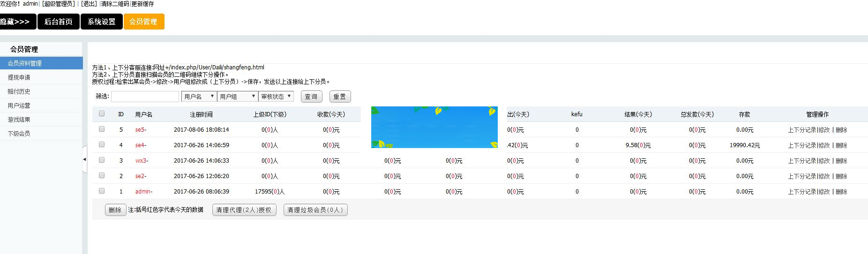Open the 审核状态 dropdown
The image size is (868, 254).
pyautogui.click(x=276, y=97)
